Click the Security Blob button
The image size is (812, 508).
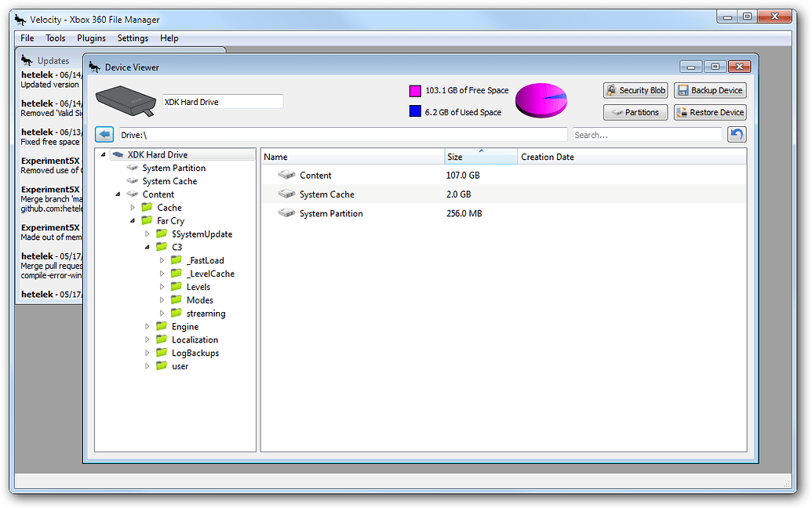click(635, 89)
